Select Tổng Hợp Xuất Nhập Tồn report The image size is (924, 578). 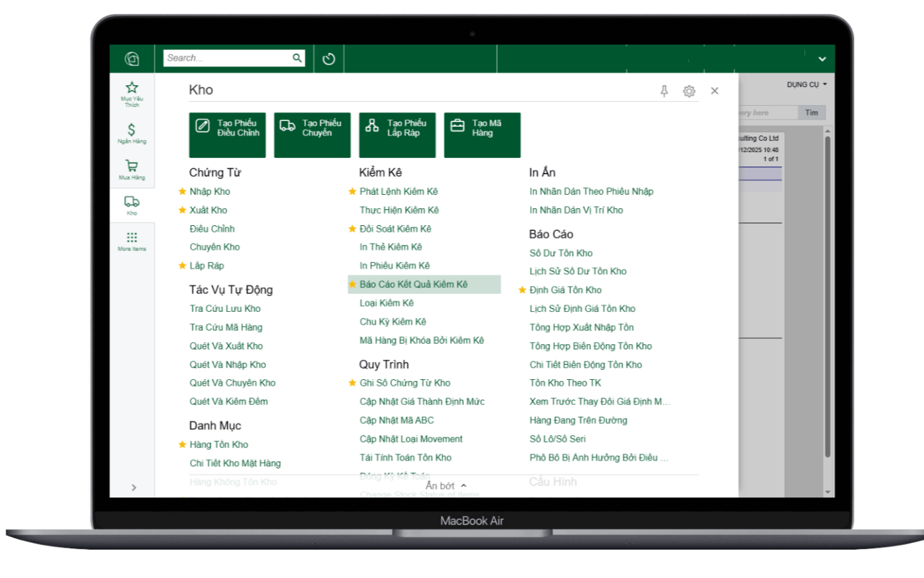581,328
